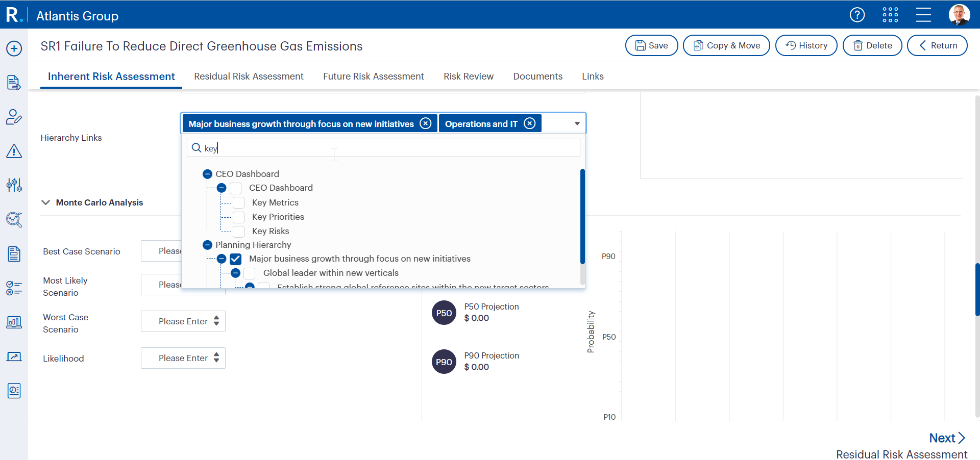This screenshot has height=460, width=980.
Task: Click the Worst Case Scenario input field
Action: click(183, 321)
